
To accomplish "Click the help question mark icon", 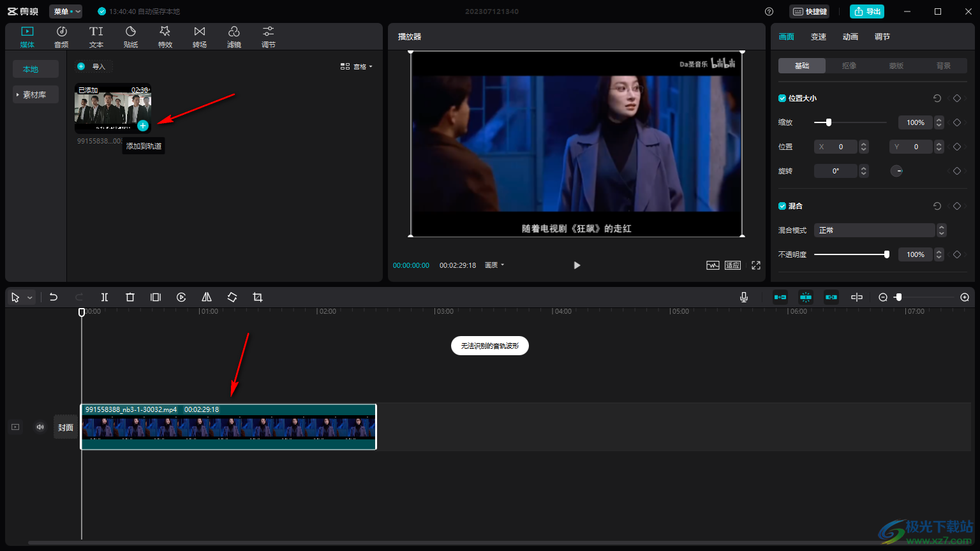I will coord(769,11).
